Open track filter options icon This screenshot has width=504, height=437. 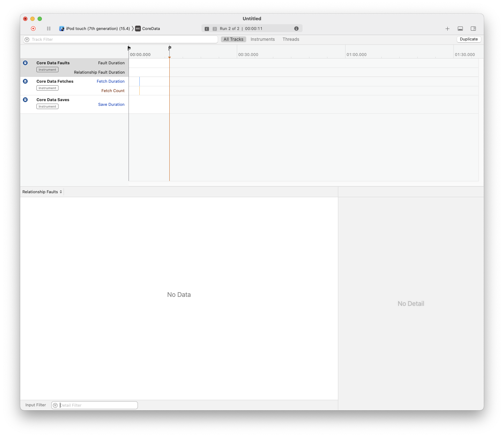pos(27,39)
